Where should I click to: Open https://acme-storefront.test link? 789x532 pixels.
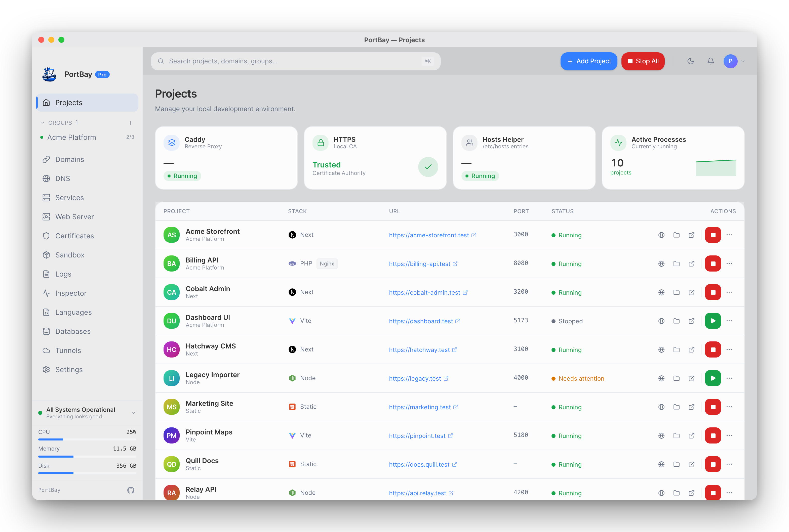click(x=432, y=235)
